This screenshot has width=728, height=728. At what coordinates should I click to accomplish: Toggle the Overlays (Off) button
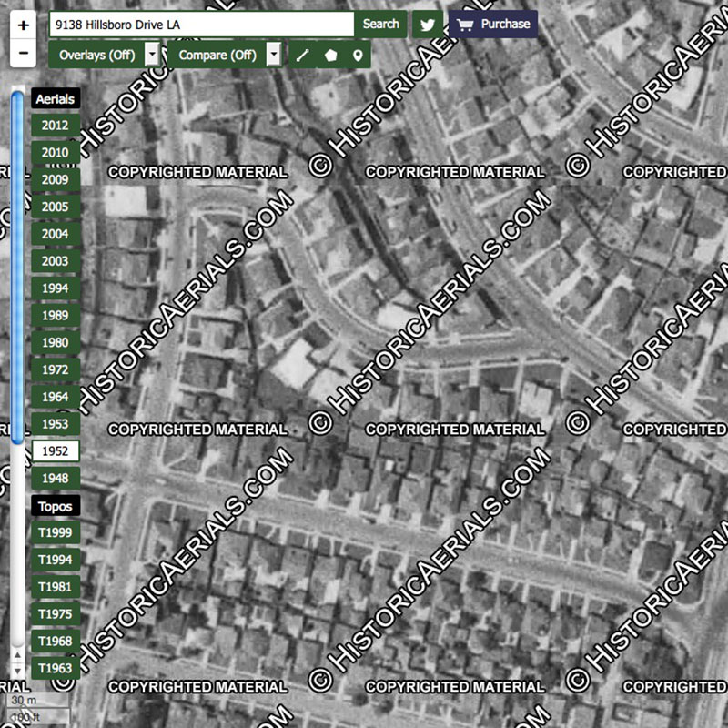[x=96, y=55]
